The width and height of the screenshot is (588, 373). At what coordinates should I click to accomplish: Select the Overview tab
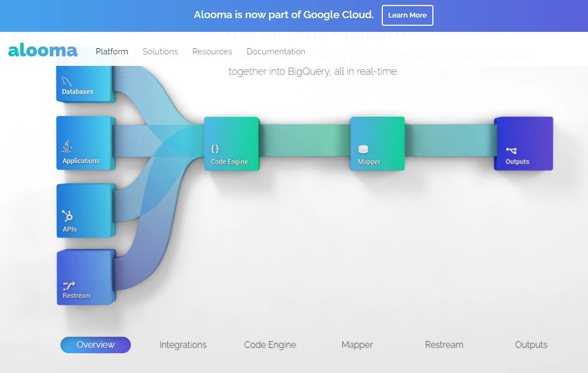96,345
